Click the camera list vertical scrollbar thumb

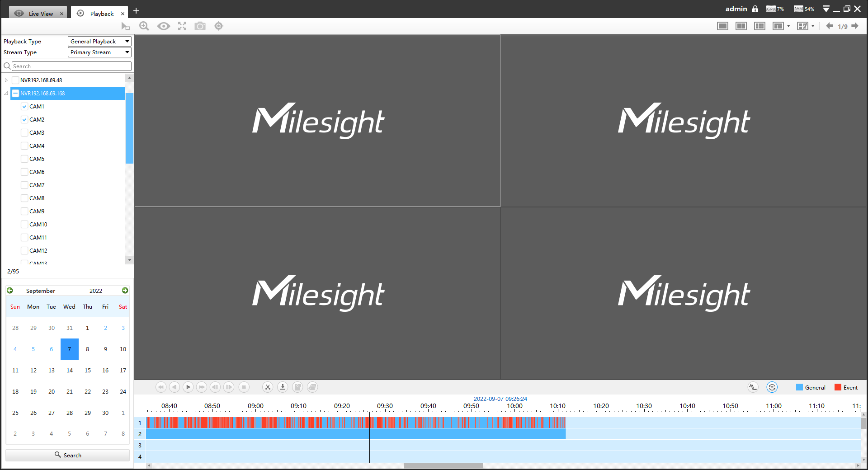(129, 128)
